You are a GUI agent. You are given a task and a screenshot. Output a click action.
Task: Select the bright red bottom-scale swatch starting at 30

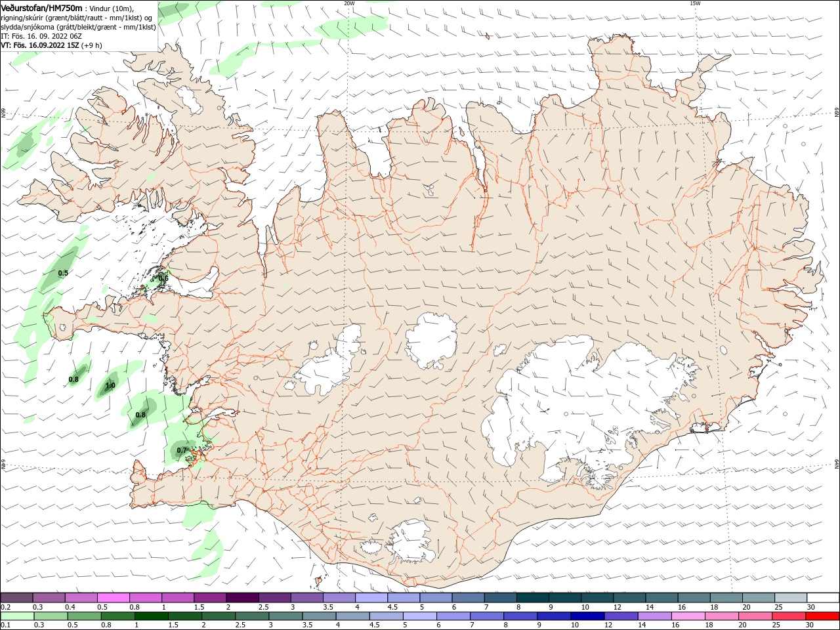pyautogui.click(x=822, y=616)
